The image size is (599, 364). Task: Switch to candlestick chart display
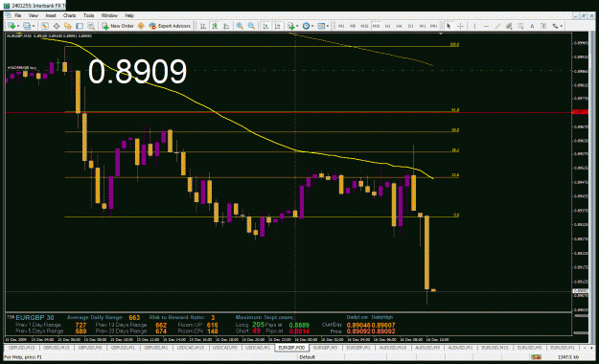click(x=215, y=26)
